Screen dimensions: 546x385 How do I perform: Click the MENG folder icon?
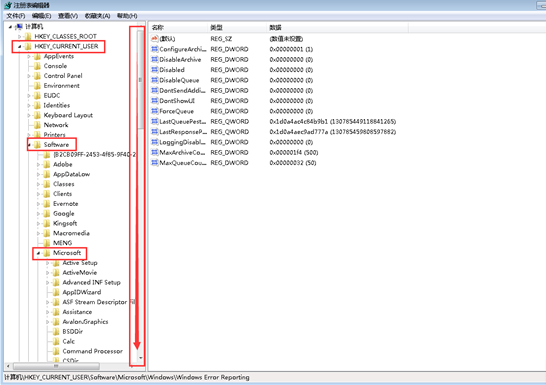47,243
